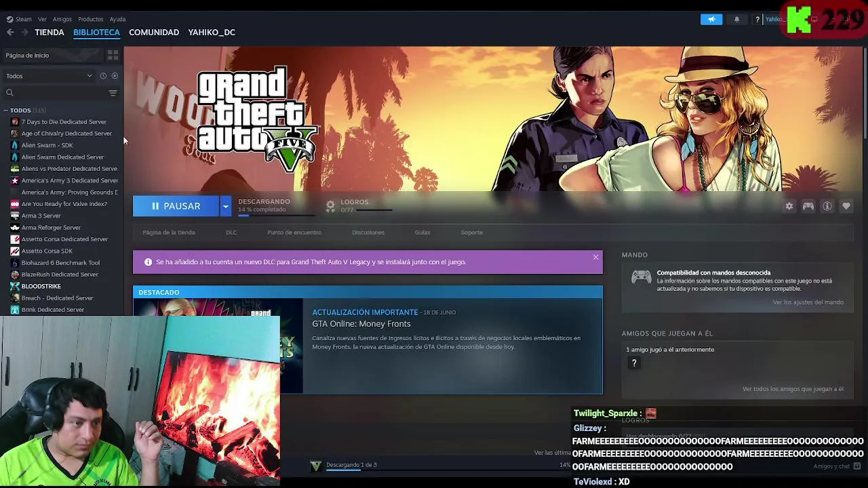Viewport: 868px width, 488px height.
Task: Open the announcements megaphone button
Action: point(711,19)
